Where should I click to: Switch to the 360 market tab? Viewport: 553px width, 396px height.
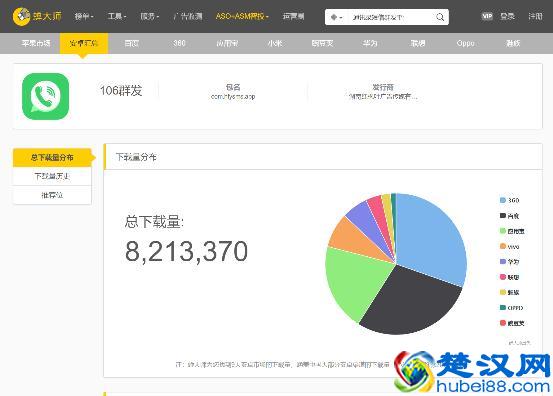click(179, 43)
